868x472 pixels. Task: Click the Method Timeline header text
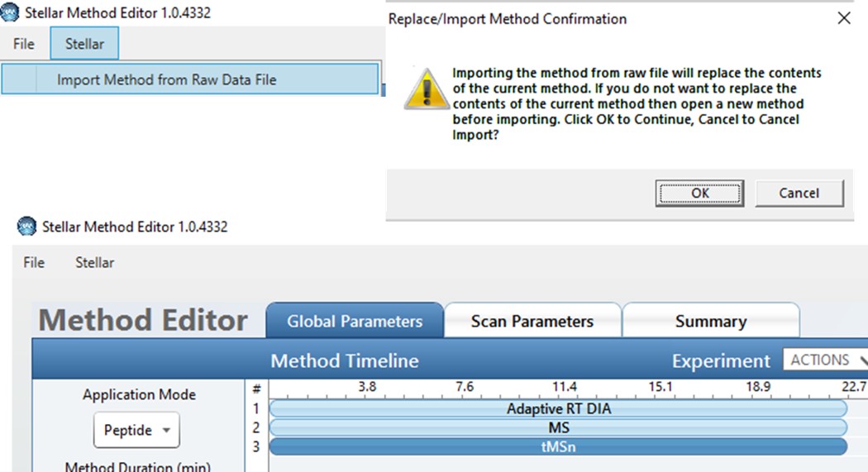[x=345, y=360]
